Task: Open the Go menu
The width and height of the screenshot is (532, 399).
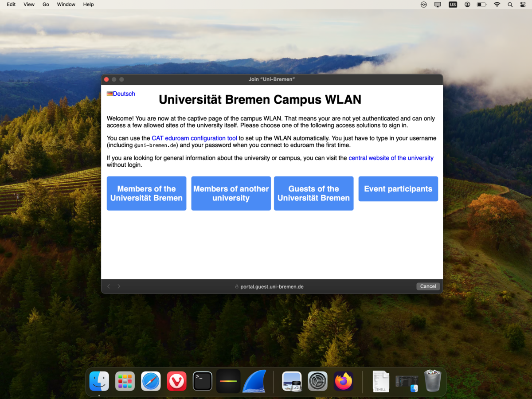Action: (x=46, y=4)
